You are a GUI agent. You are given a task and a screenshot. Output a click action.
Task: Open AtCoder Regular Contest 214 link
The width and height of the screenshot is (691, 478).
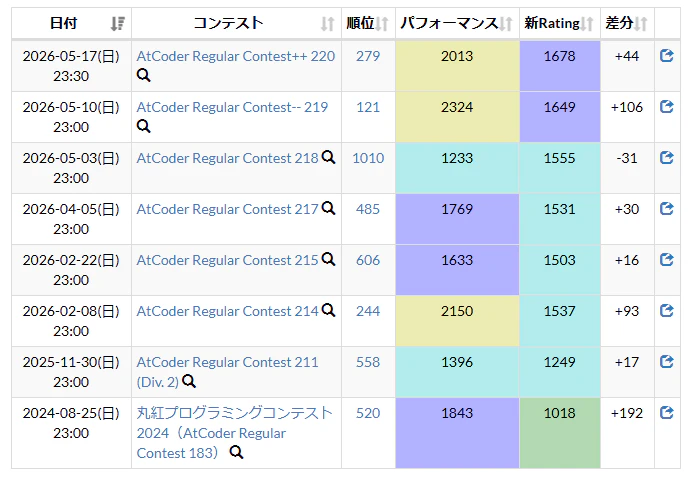227,311
